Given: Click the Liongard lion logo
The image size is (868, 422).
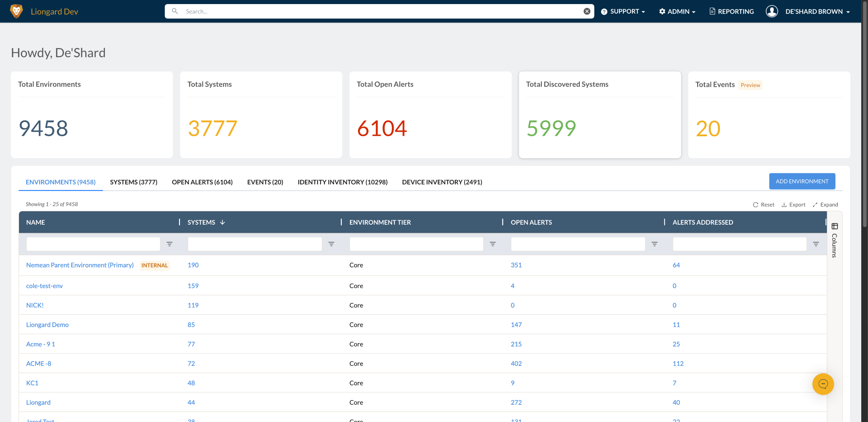Looking at the screenshot, I should point(16,11).
